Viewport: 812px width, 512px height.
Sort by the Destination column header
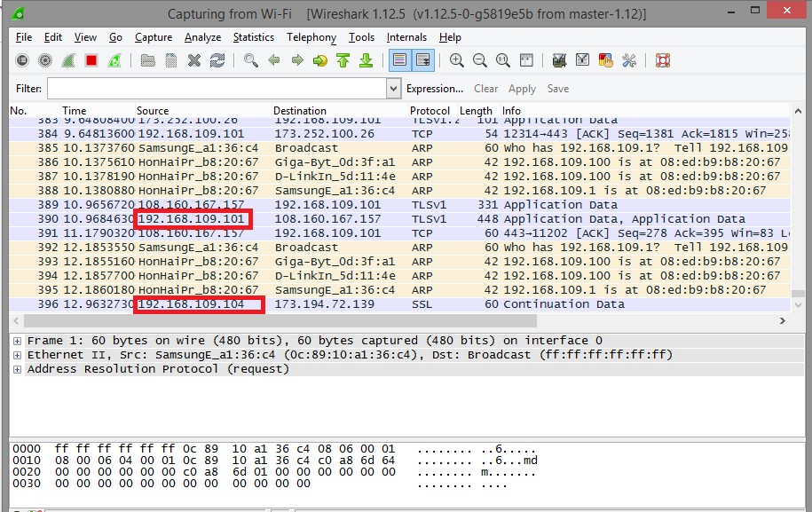tap(340, 110)
